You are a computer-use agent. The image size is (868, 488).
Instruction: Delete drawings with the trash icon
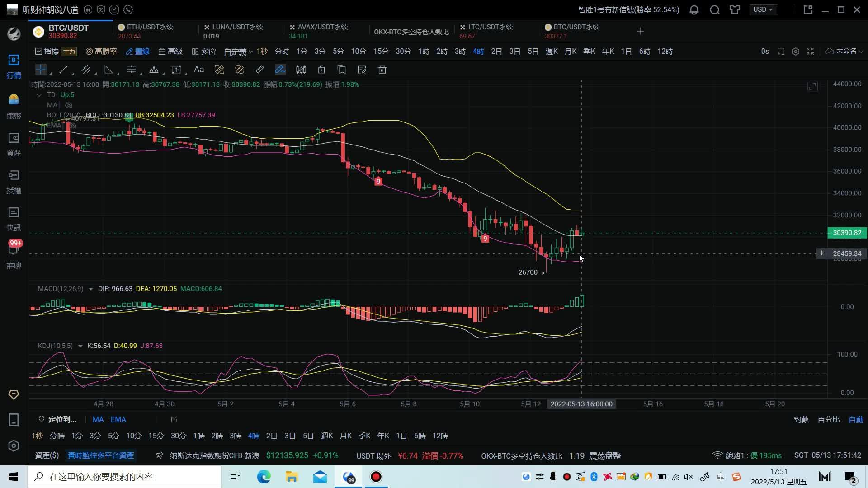click(x=382, y=70)
